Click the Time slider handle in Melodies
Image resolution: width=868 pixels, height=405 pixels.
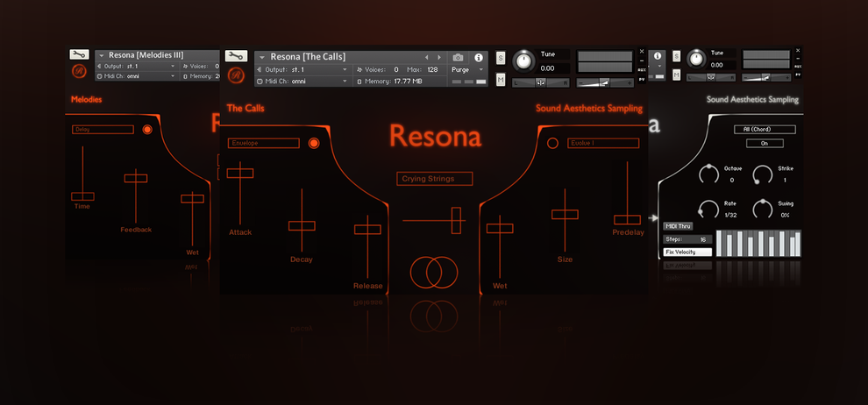click(82, 196)
